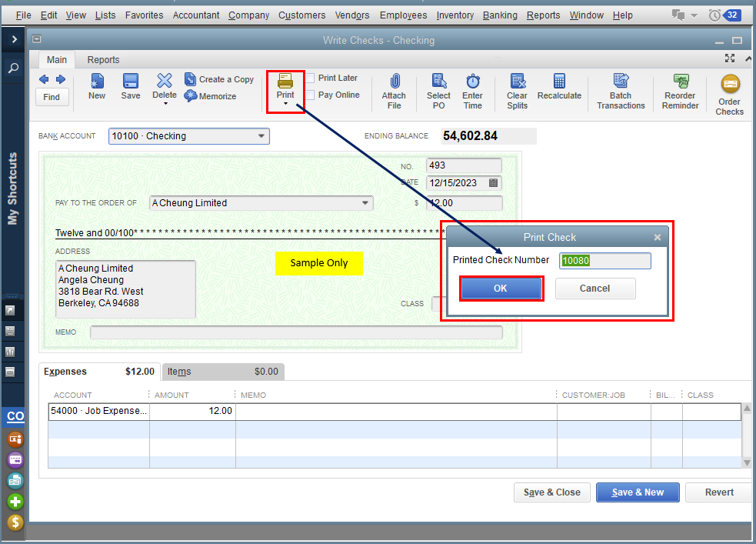
Task: Click the Clear Splits icon
Action: tap(517, 82)
